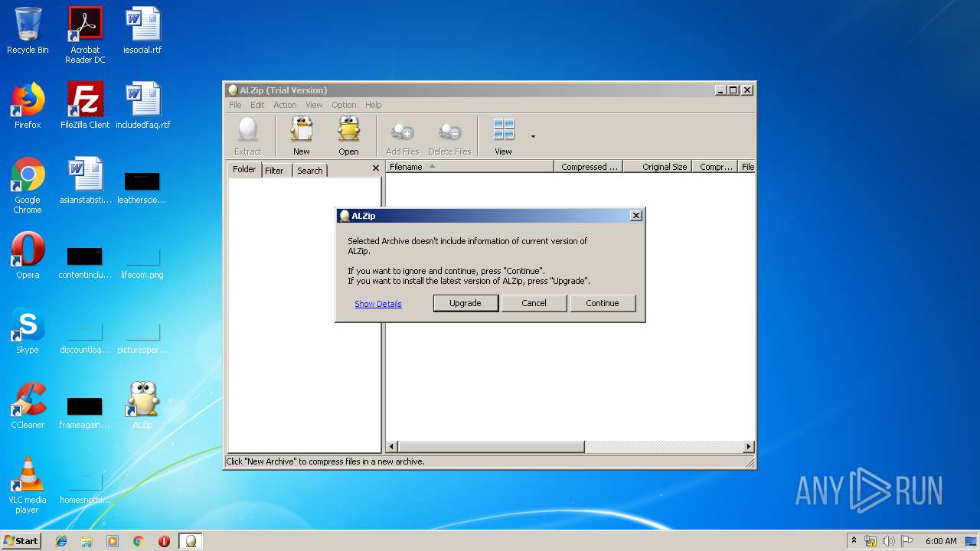
Task: Click the Extract toolbar icon
Action: [x=247, y=136]
